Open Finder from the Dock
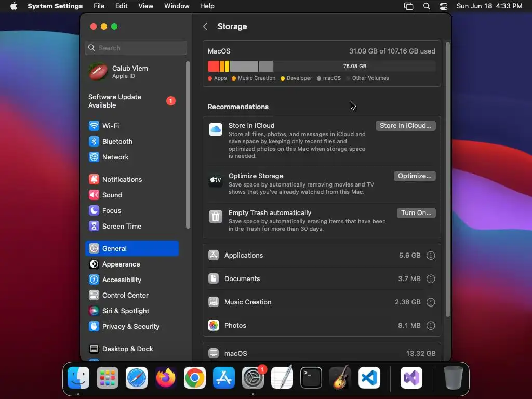Viewport: 532px width, 399px height. (78, 378)
